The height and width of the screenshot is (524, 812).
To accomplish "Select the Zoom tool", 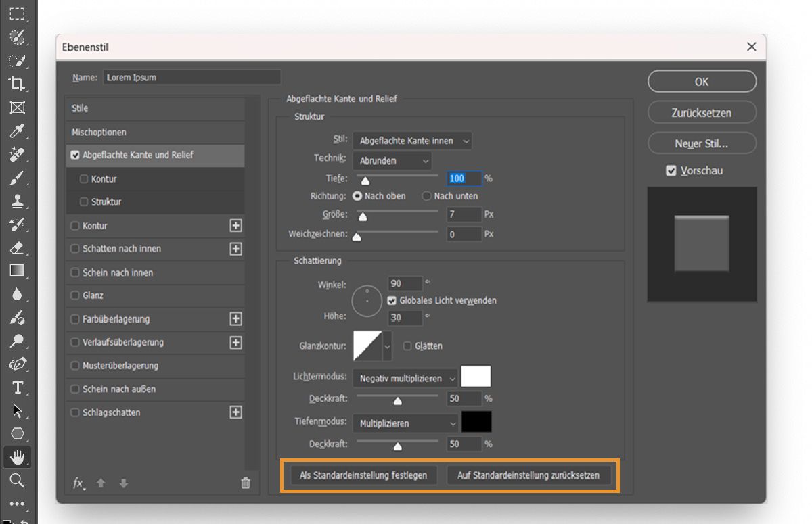I will pos(17,481).
